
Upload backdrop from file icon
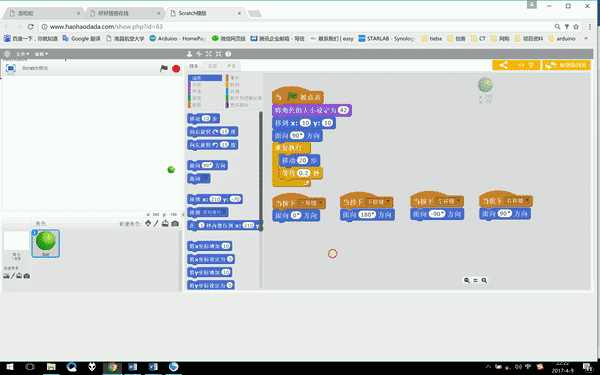pyautogui.click(x=19, y=276)
